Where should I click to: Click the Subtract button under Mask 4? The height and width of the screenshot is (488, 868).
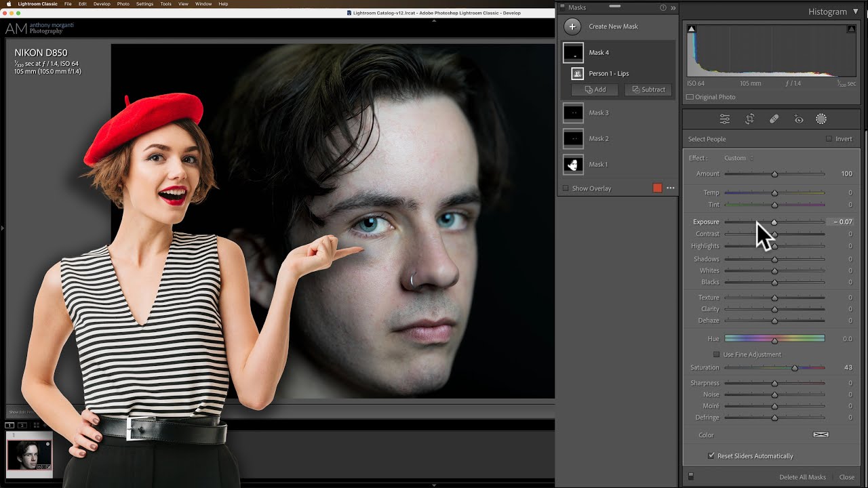[648, 89]
